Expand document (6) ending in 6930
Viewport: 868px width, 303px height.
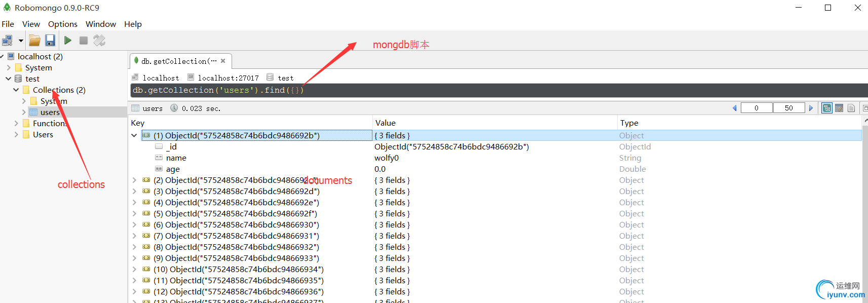134,224
